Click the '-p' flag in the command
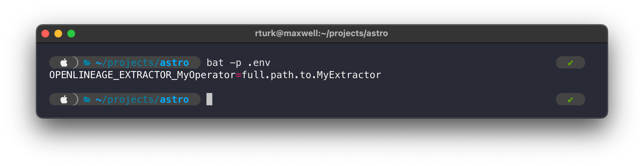This screenshot has height=166, width=644. point(236,63)
